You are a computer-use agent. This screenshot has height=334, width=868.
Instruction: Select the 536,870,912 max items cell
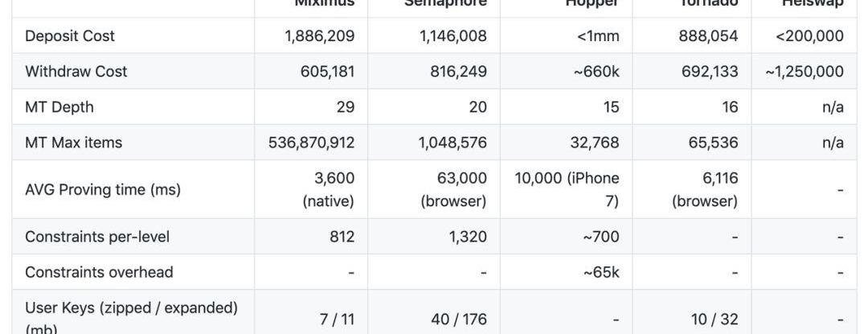pos(311,142)
